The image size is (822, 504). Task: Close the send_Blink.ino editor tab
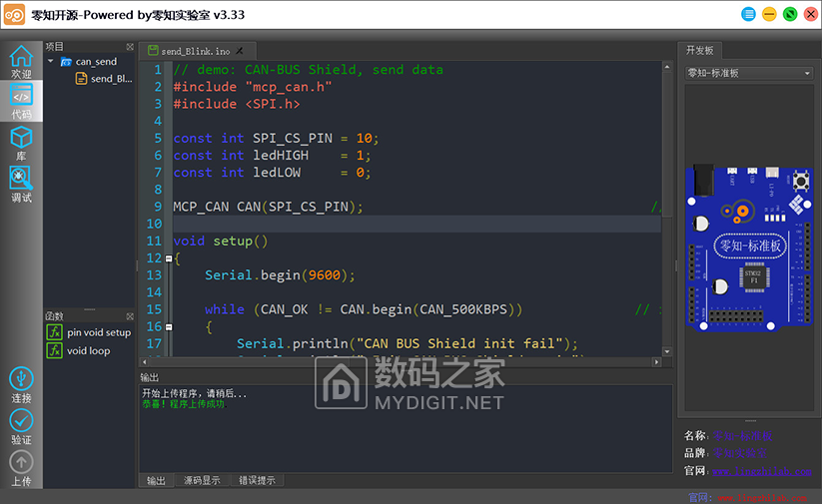pos(240,51)
